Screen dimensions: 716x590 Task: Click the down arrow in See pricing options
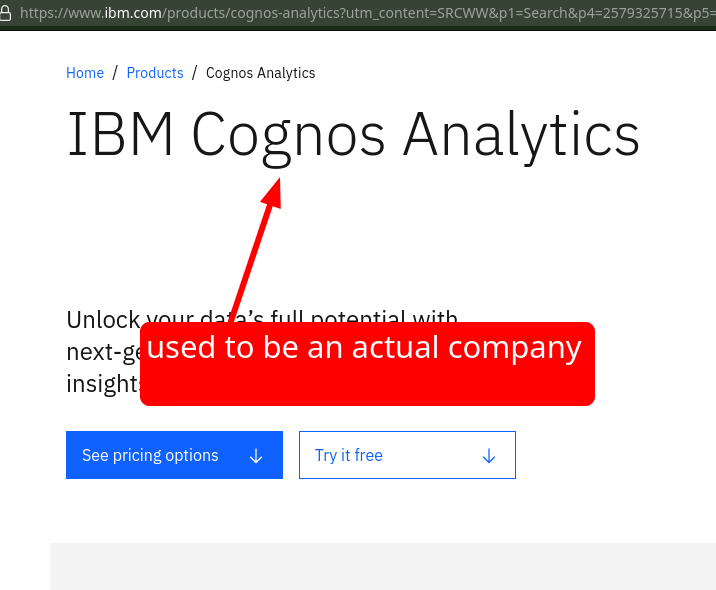click(x=256, y=456)
